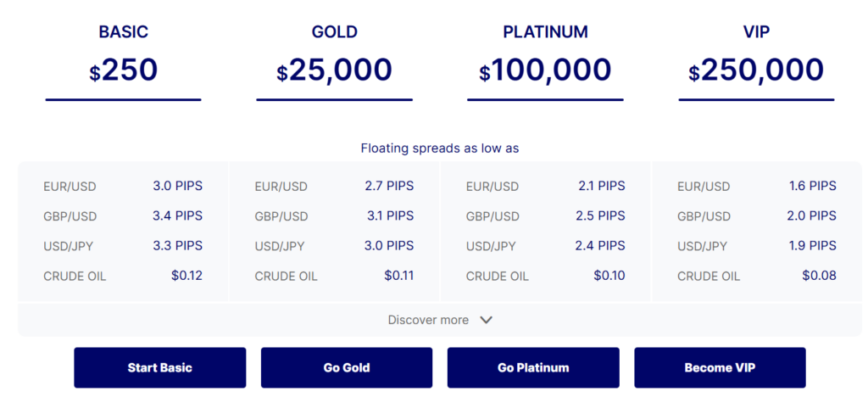The height and width of the screenshot is (397, 868).
Task: Click the $250,000 VIP deposit amount
Action: pos(756,70)
